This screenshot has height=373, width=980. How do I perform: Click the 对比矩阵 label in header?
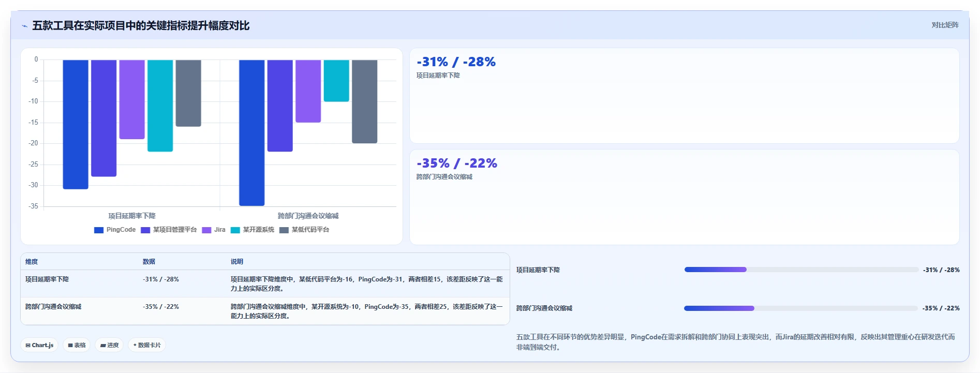pos(945,25)
